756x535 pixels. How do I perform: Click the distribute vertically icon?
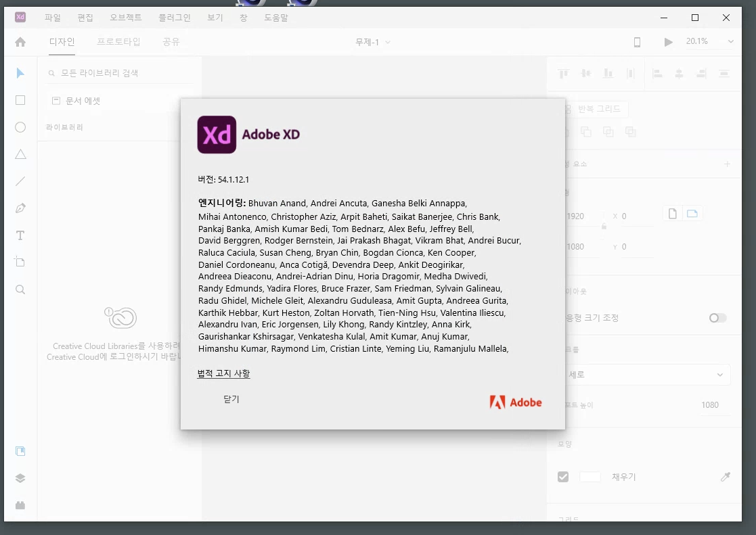(724, 73)
